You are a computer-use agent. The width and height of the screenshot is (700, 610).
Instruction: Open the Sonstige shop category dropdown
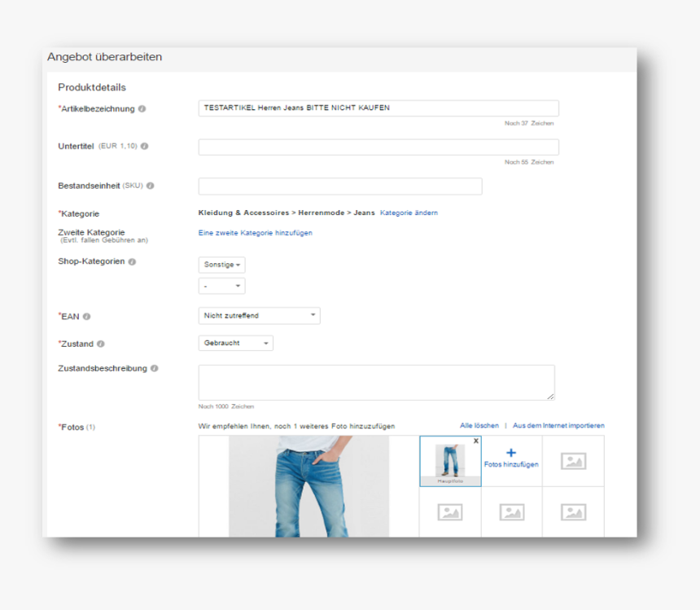[x=222, y=265]
